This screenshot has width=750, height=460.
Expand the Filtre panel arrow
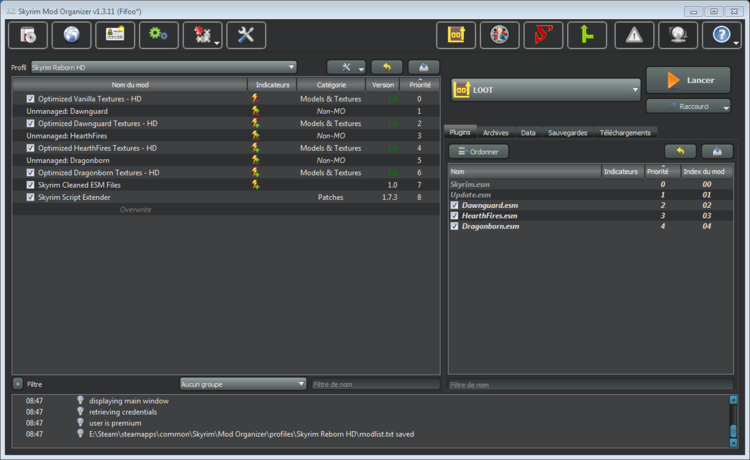tap(18, 383)
